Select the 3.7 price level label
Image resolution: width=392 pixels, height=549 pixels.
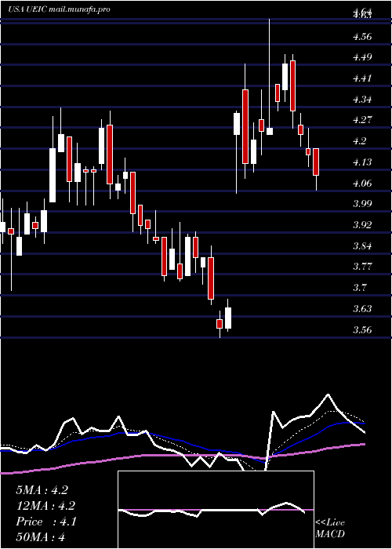click(x=361, y=288)
